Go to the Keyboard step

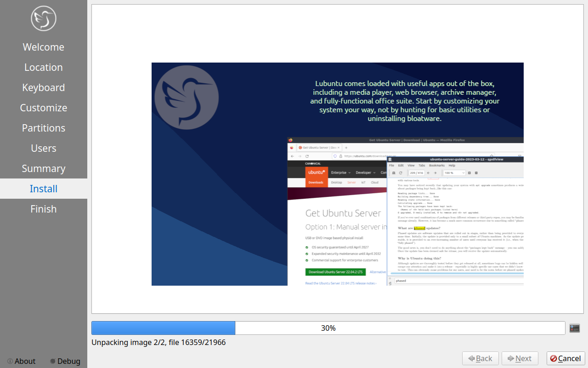pyautogui.click(x=44, y=87)
